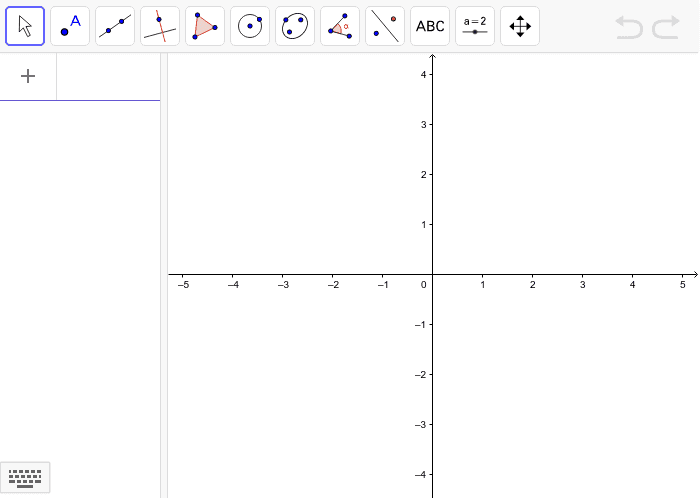Select the ABC Text tool
Viewport: 700px width, 500px height.
click(x=430, y=26)
